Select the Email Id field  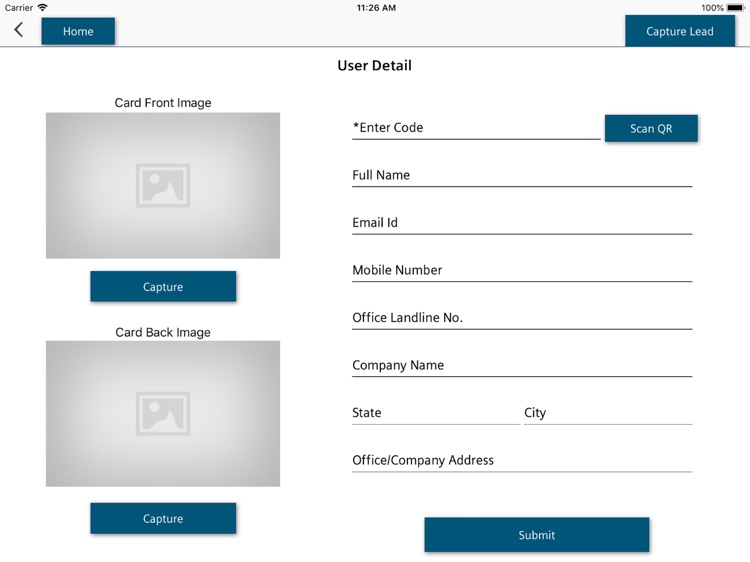click(522, 222)
